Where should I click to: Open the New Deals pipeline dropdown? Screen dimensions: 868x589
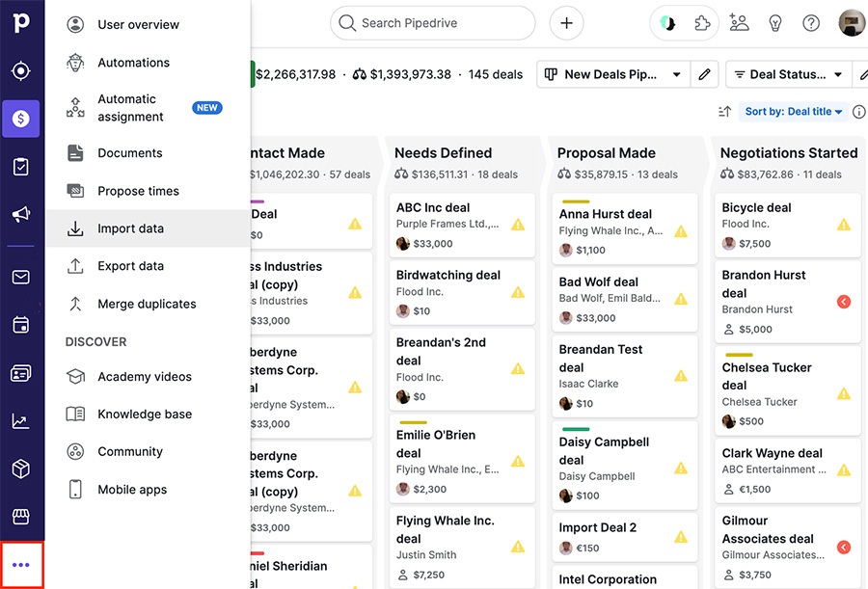point(612,74)
